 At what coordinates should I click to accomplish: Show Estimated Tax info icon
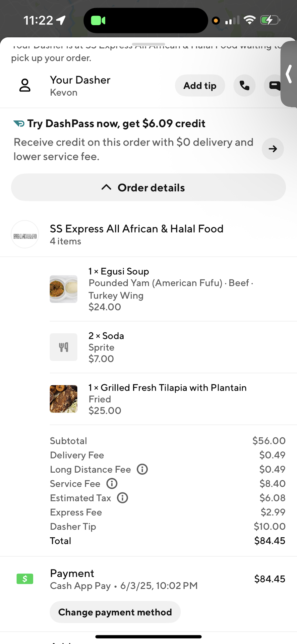click(x=122, y=498)
